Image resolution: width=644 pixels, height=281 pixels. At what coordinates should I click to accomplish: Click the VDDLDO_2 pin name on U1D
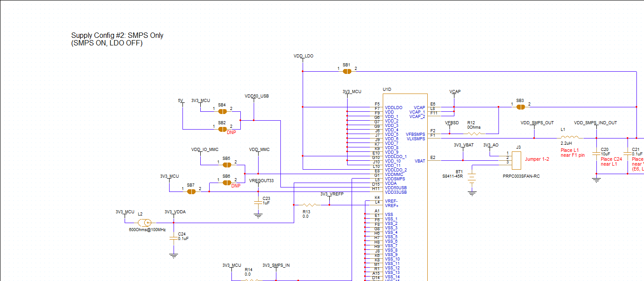[396, 170]
